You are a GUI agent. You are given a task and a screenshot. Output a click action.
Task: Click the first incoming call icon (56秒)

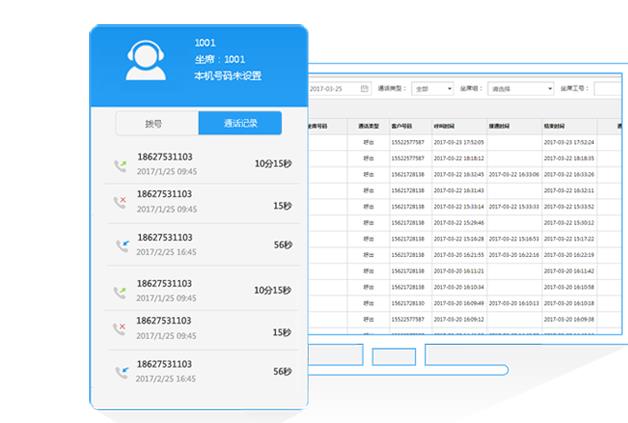[x=121, y=245]
